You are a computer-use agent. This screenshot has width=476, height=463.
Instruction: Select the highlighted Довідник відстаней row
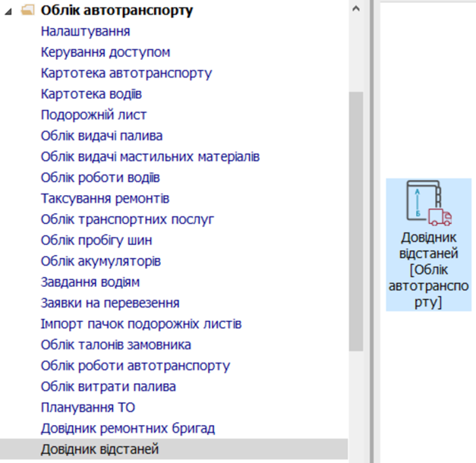pos(174,449)
